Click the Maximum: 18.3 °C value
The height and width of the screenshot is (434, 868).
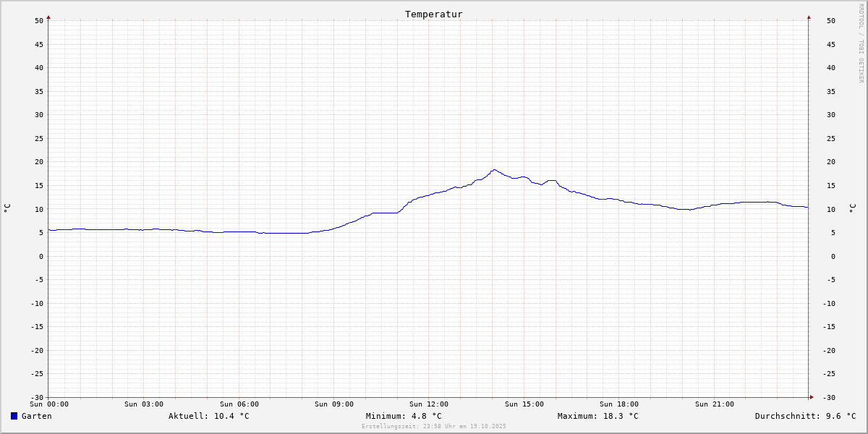point(597,416)
